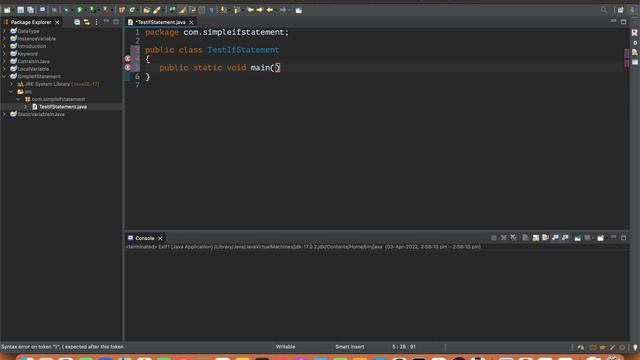Viewport: 640px width, 360px height.
Task: Click the error marker on line 4 gutter
Action: point(128,59)
